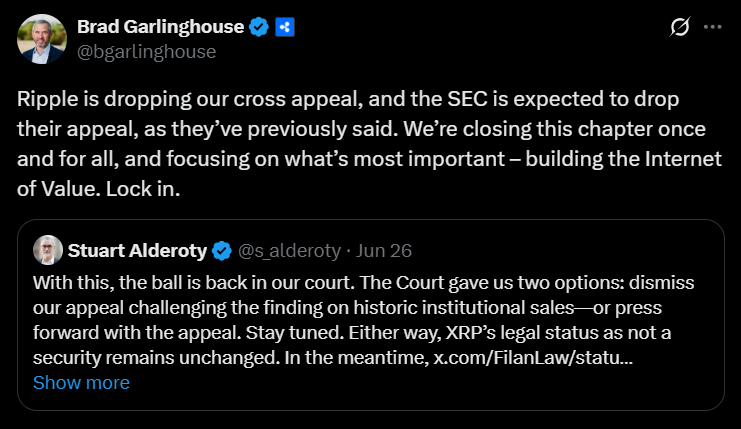741x429 pixels.
Task: Click the Brad Garlinghouse display name
Action: 160,27
